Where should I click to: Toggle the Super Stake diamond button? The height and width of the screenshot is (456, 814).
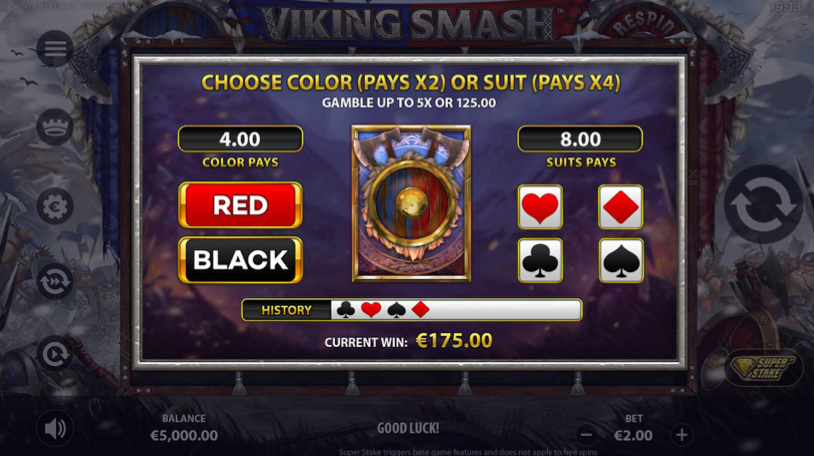763,368
